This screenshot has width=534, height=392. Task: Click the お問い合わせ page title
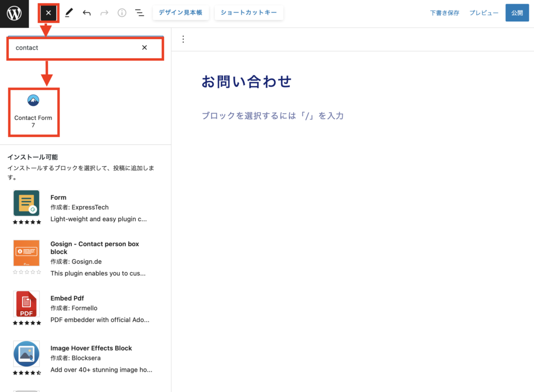click(x=246, y=82)
